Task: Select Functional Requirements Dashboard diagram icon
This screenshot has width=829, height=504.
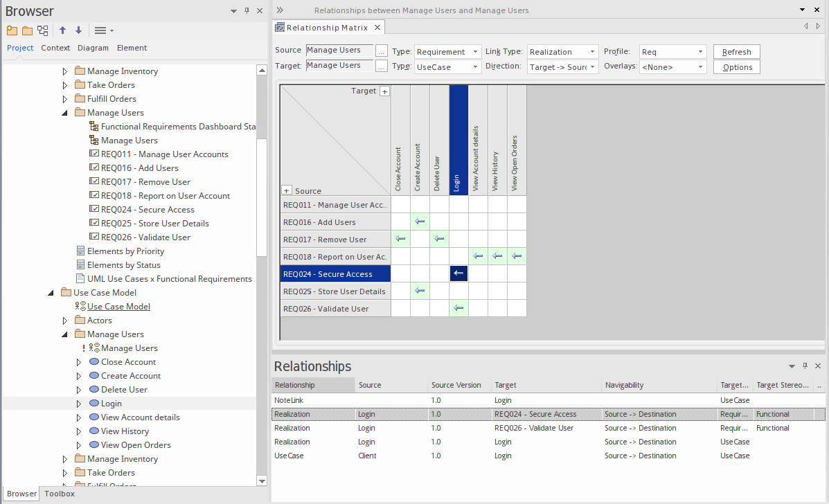Action: [x=93, y=126]
